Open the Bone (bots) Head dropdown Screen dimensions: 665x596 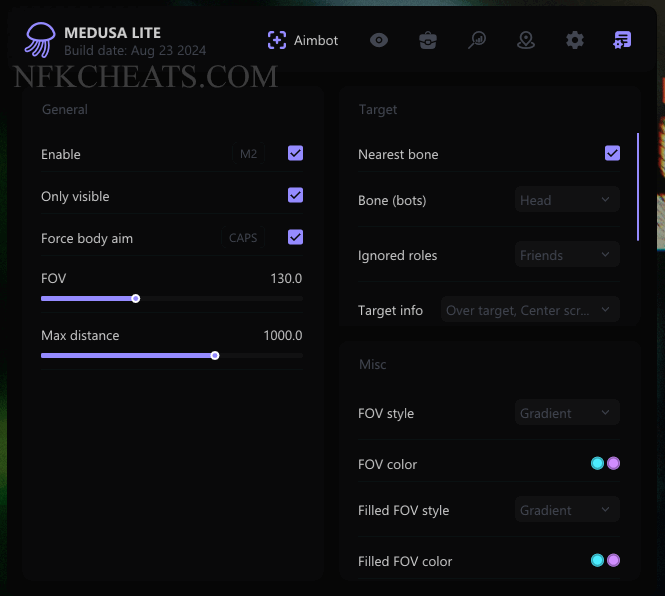(567, 200)
